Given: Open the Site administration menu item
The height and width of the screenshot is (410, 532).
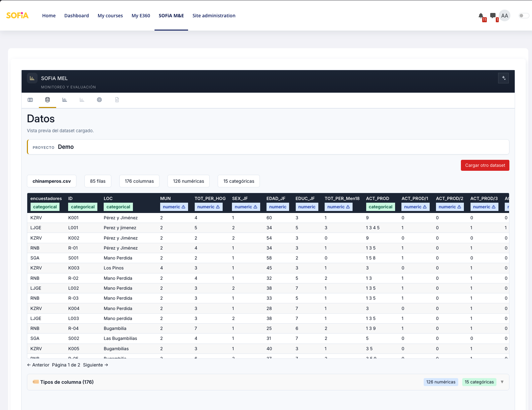Looking at the screenshot, I should (x=214, y=16).
